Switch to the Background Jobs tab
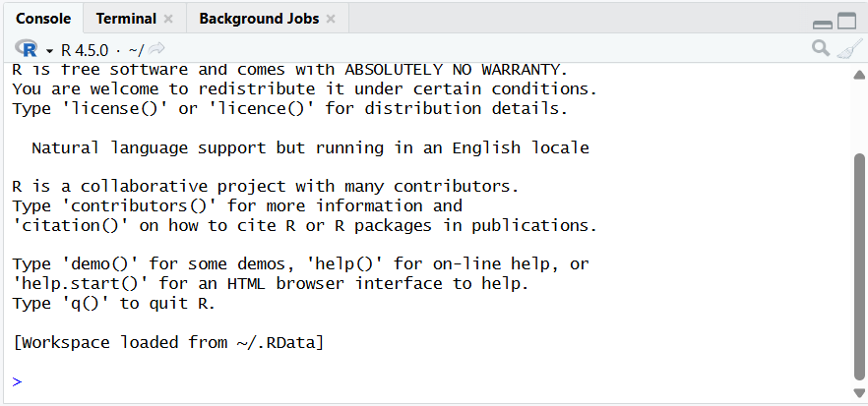 point(259,19)
